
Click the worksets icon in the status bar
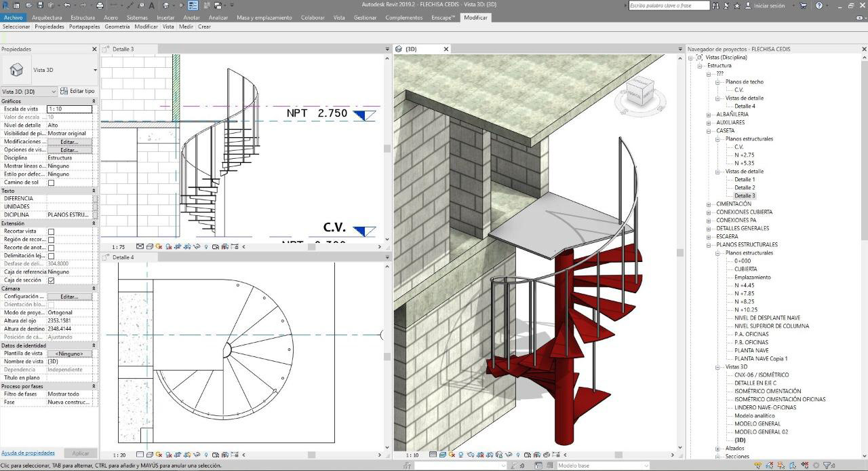[408, 466]
